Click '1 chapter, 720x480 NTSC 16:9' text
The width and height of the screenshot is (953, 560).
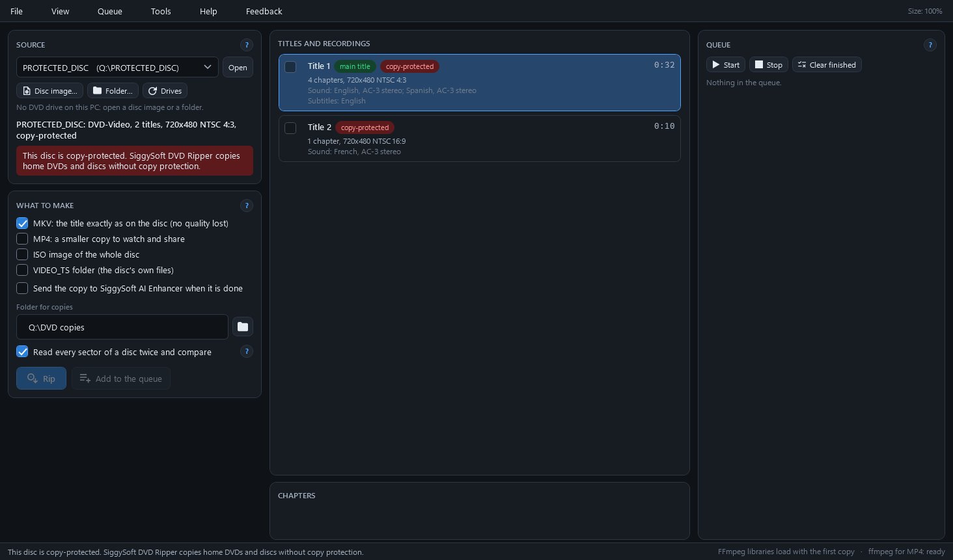click(x=357, y=141)
